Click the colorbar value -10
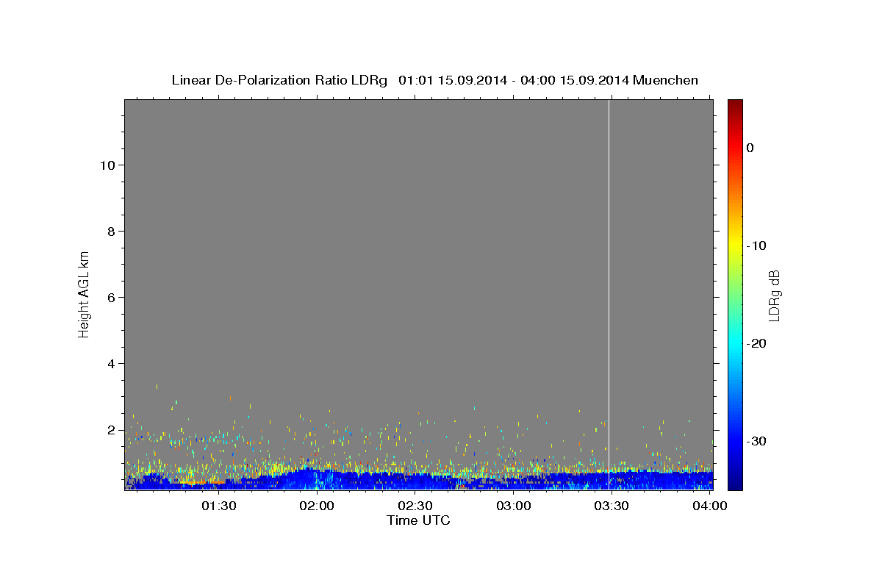The image size is (882, 588). click(758, 245)
